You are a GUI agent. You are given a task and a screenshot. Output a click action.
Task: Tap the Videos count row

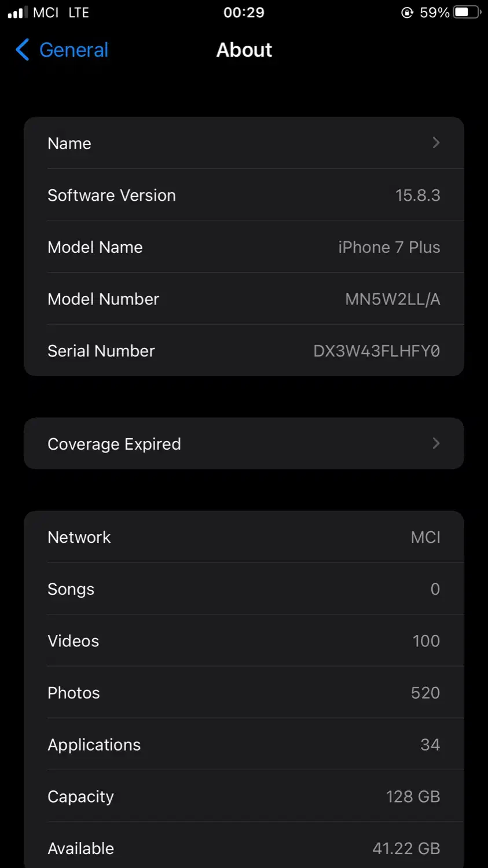(243, 641)
